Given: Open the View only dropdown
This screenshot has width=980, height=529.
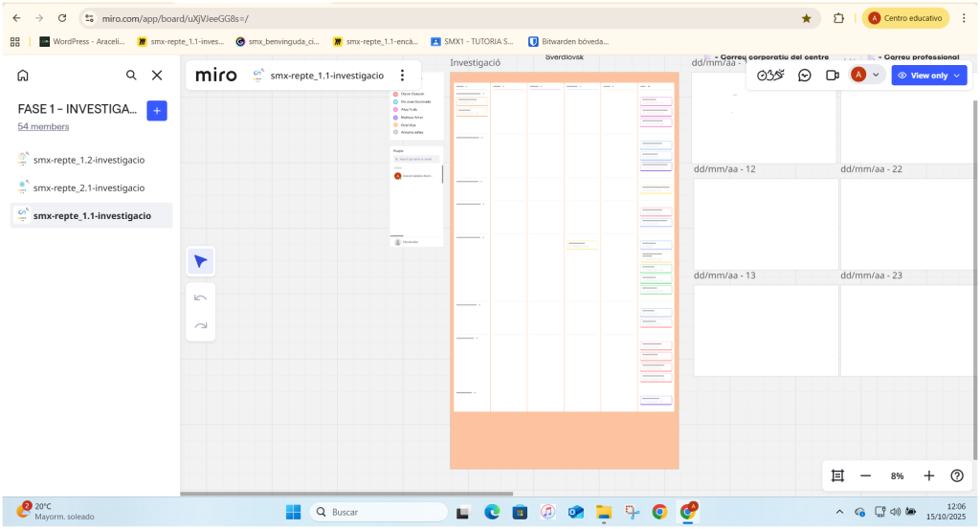Looking at the screenshot, I should click(928, 76).
